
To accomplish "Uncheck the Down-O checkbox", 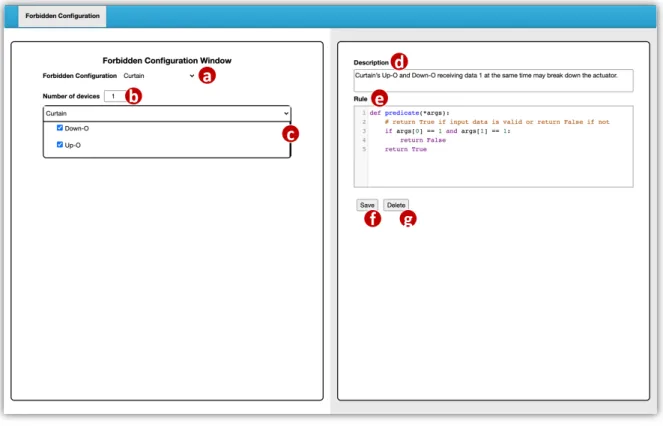I will click(x=60, y=128).
